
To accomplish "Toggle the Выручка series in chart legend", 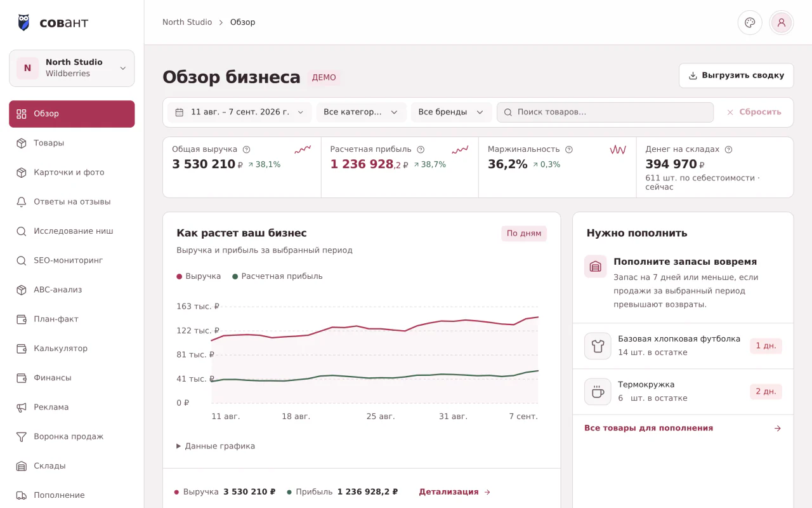I will [199, 276].
